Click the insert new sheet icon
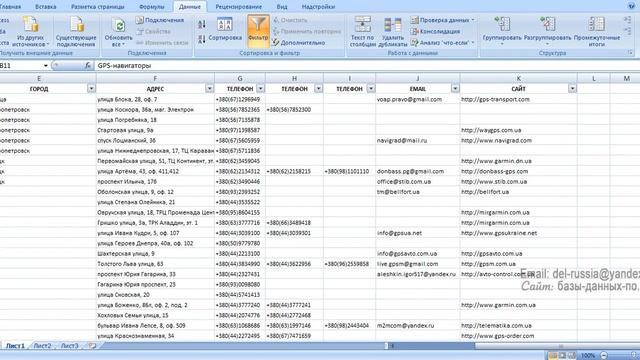 pos(92,346)
